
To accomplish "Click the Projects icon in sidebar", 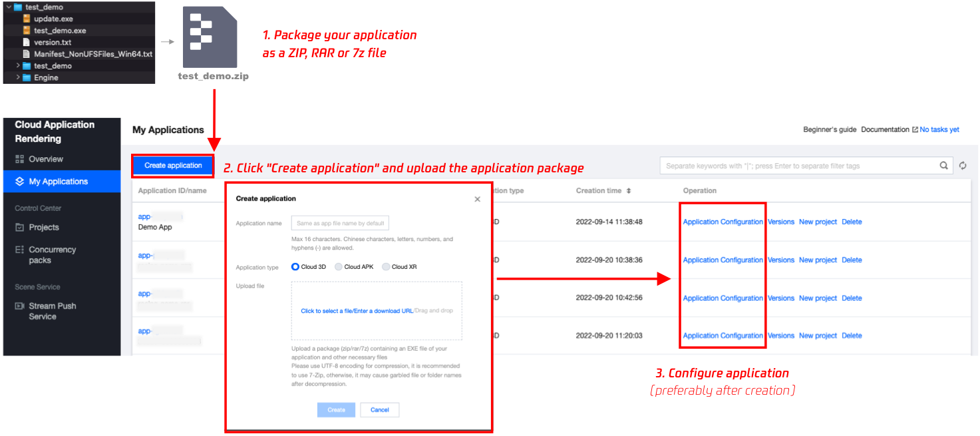I will [19, 228].
